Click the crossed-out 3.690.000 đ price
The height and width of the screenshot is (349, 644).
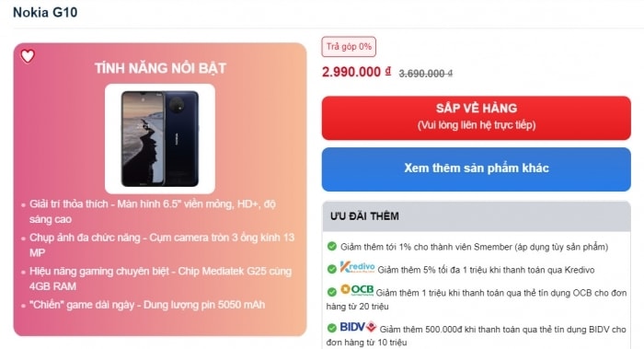click(x=425, y=74)
